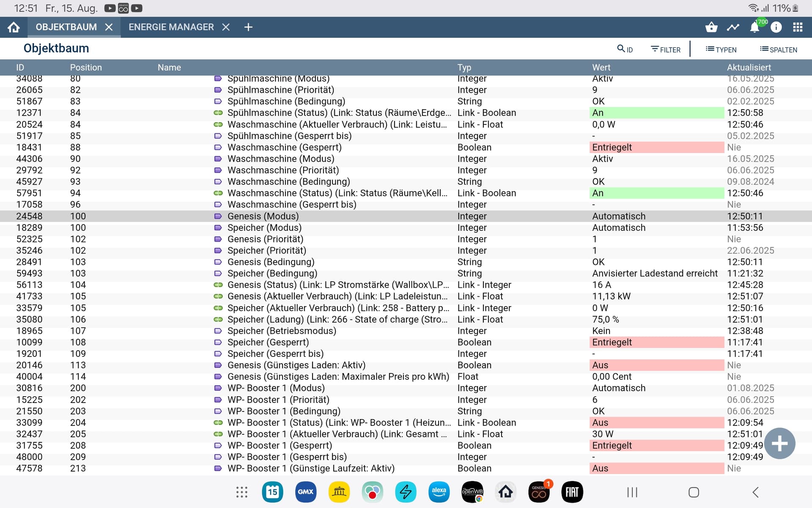Tap the round plus floating action button
The image size is (812, 508).
[x=779, y=443]
